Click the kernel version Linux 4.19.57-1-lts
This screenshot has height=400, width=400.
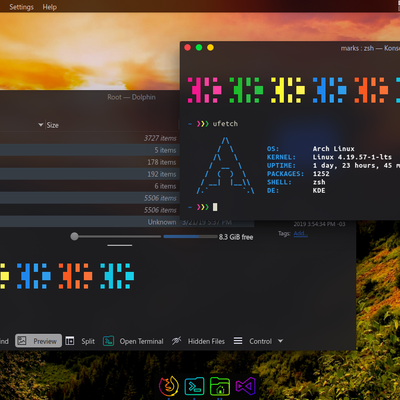click(x=352, y=157)
